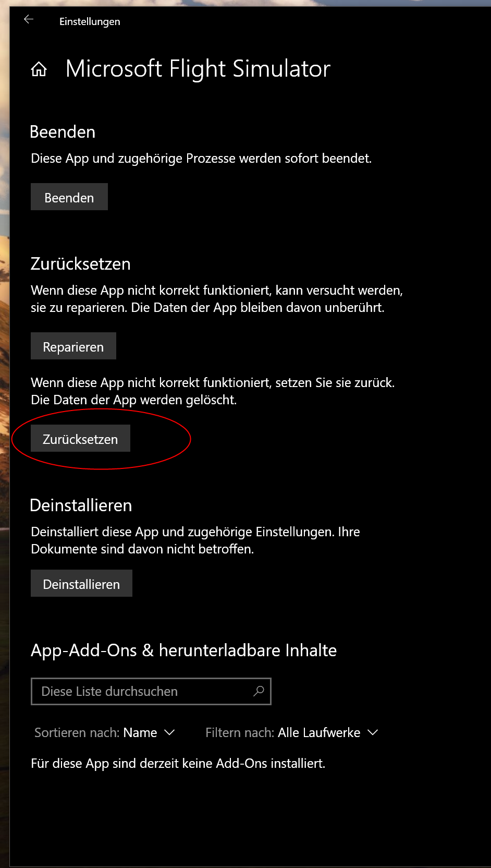Open the 'Sortieren nach: Name' dropdown

[104, 732]
